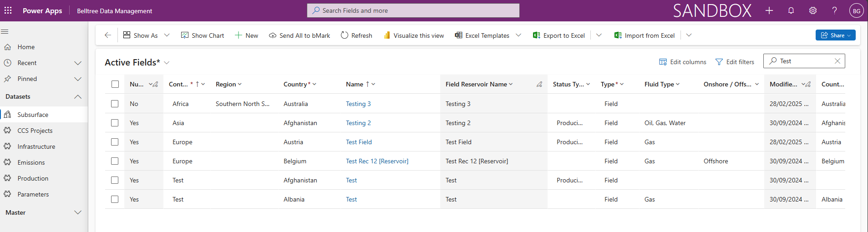Click the help question mark icon
This screenshot has width=868, height=232.
tap(834, 10)
